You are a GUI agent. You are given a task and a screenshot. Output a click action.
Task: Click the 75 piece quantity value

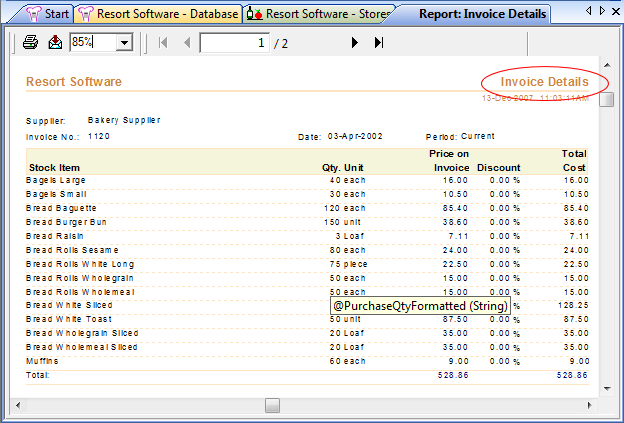(348, 264)
